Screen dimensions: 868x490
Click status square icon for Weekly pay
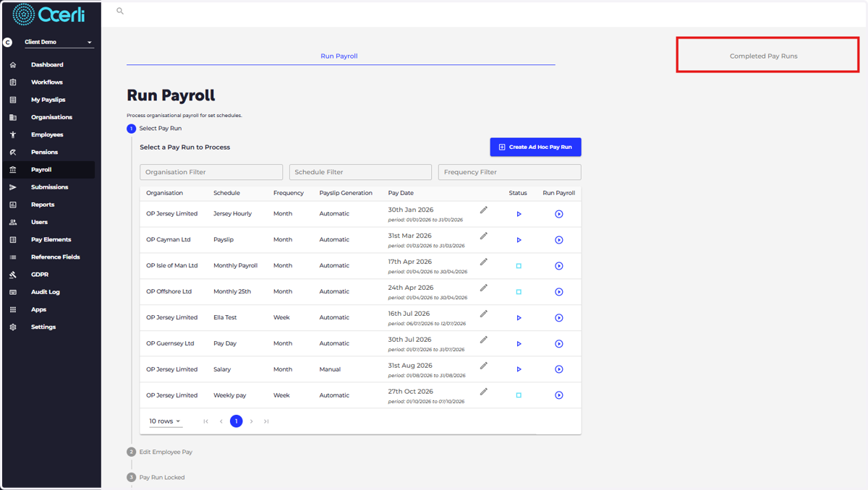519,395
